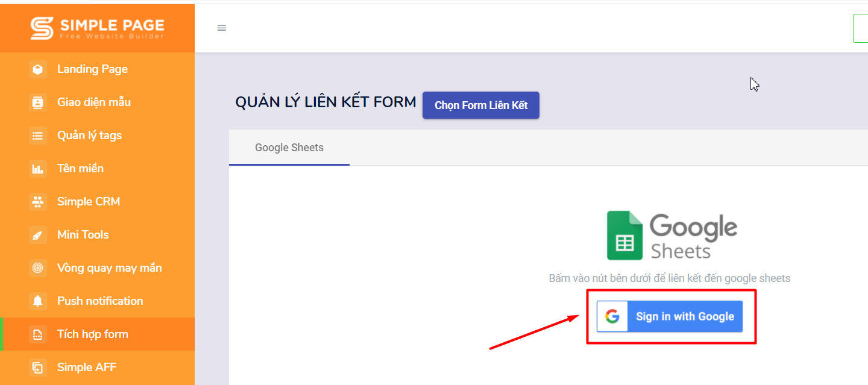Click the Giao diện mẫu icon
868x385 pixels.
(38, 102)
